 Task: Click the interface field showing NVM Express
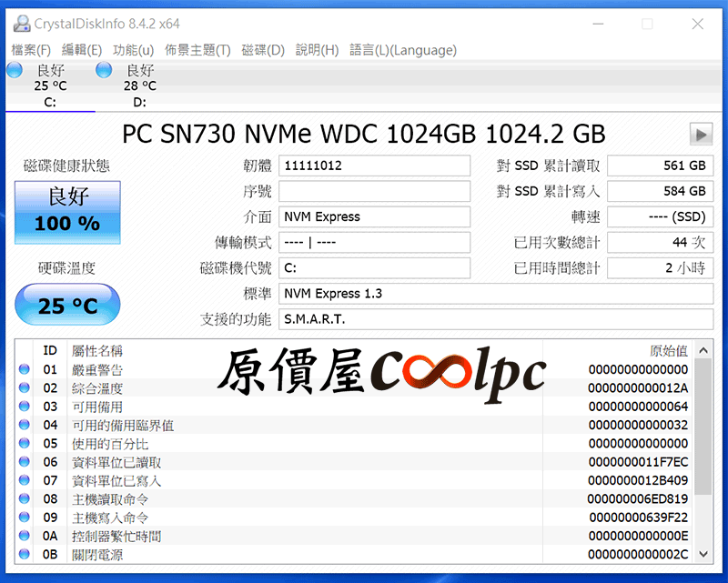(374, 216)
